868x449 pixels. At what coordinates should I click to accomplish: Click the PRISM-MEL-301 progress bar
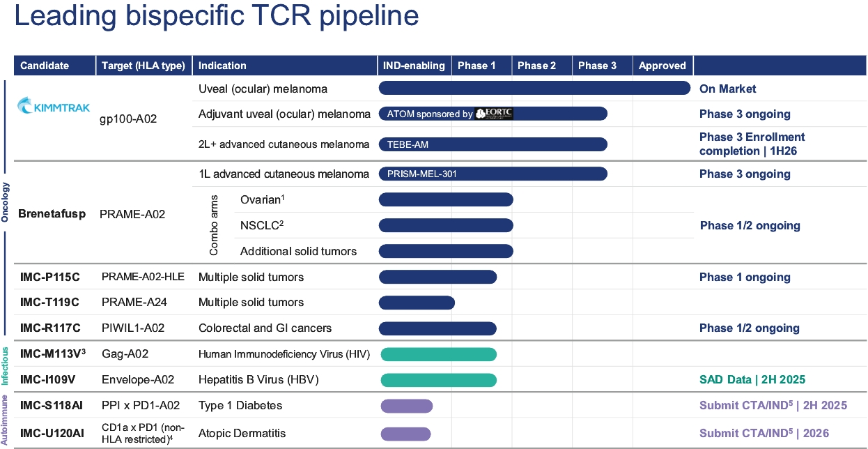coord(493,174)
